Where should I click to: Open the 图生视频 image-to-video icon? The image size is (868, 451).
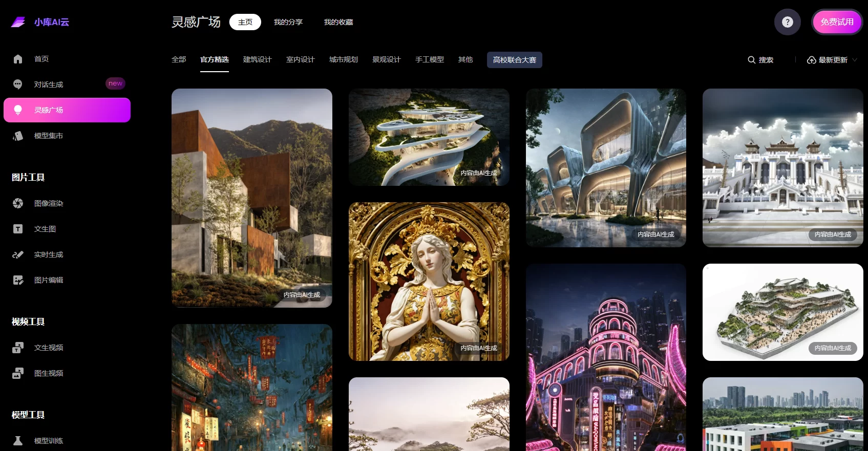click(x=18, y=373)
